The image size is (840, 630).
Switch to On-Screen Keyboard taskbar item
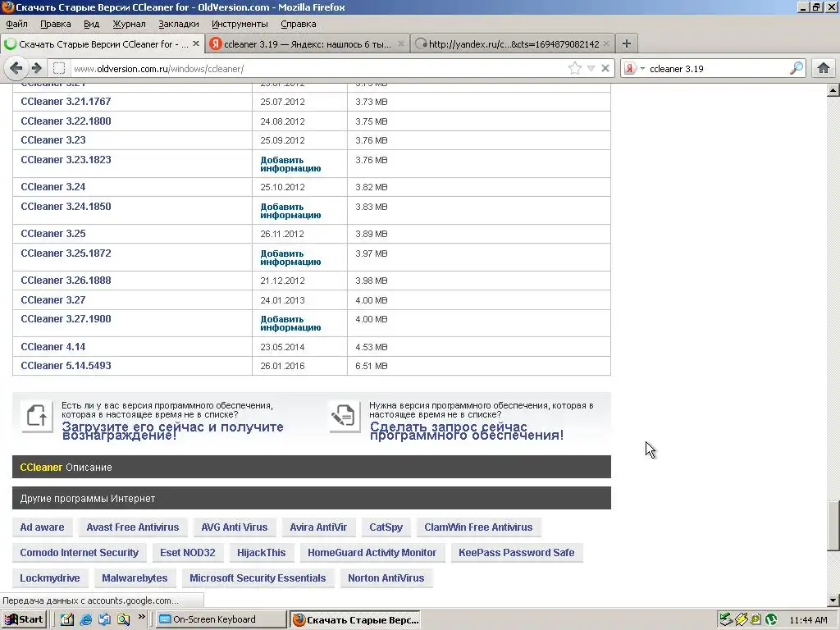[221, 620]
